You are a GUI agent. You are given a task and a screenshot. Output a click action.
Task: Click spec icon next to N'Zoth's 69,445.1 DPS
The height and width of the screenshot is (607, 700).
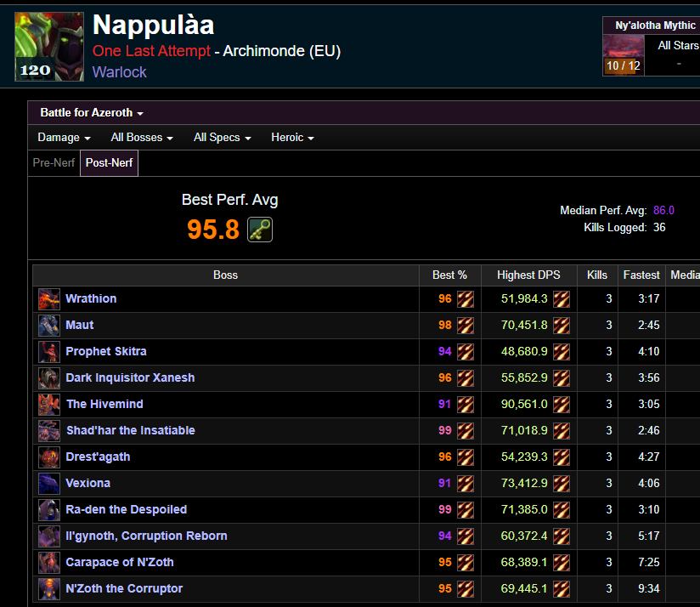562,588
